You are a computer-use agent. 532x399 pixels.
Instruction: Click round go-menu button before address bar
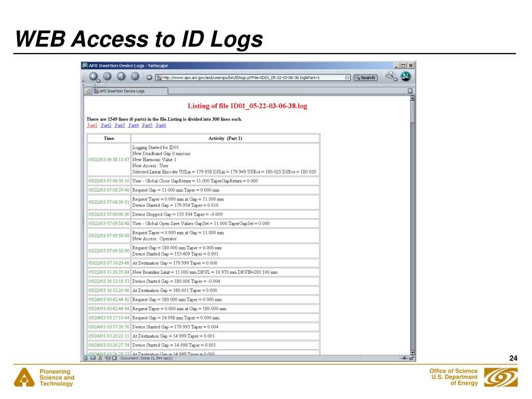tap(149, 77)
